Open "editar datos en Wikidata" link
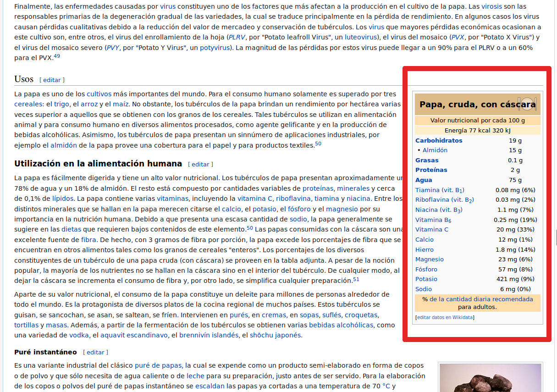557x392 pixels. click(446, 316)
